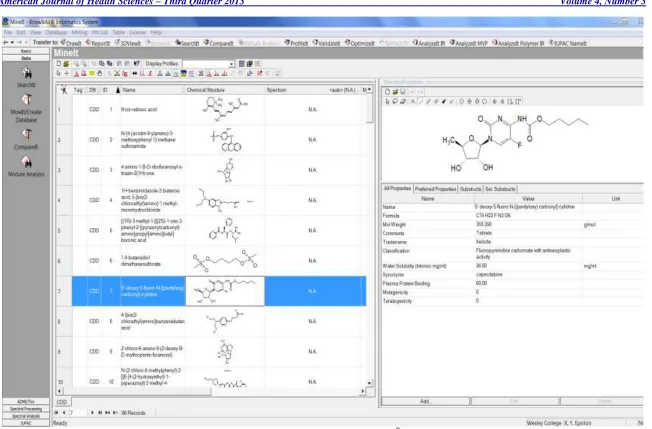Screen dimensions: 652x429
Task: Transfer to AnalyzeIt IR
Action: [429, 43]
